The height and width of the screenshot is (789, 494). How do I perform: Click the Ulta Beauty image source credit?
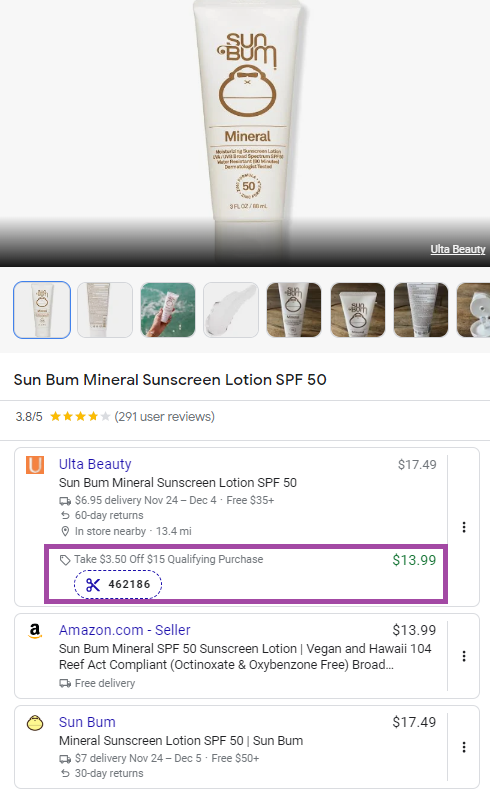[458, 249]
